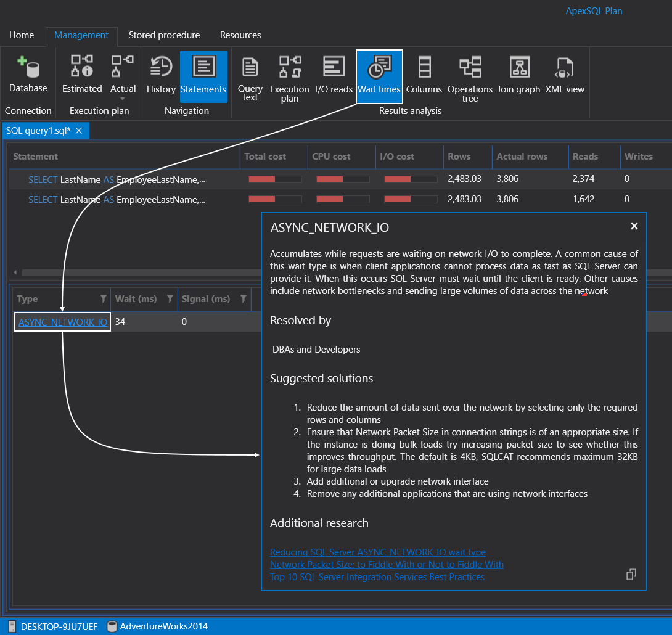Click the left arrow of the horizontal scrollbar

[x=15, y=272]
